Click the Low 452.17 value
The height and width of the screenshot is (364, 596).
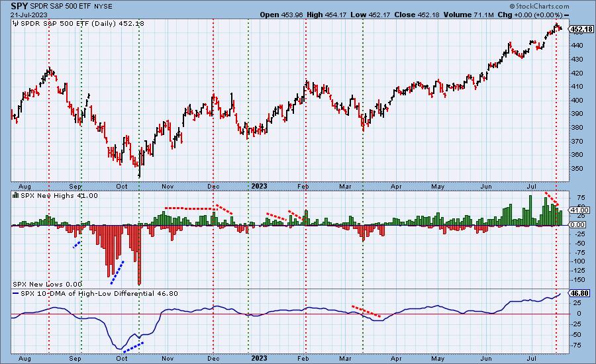[371, 15]
